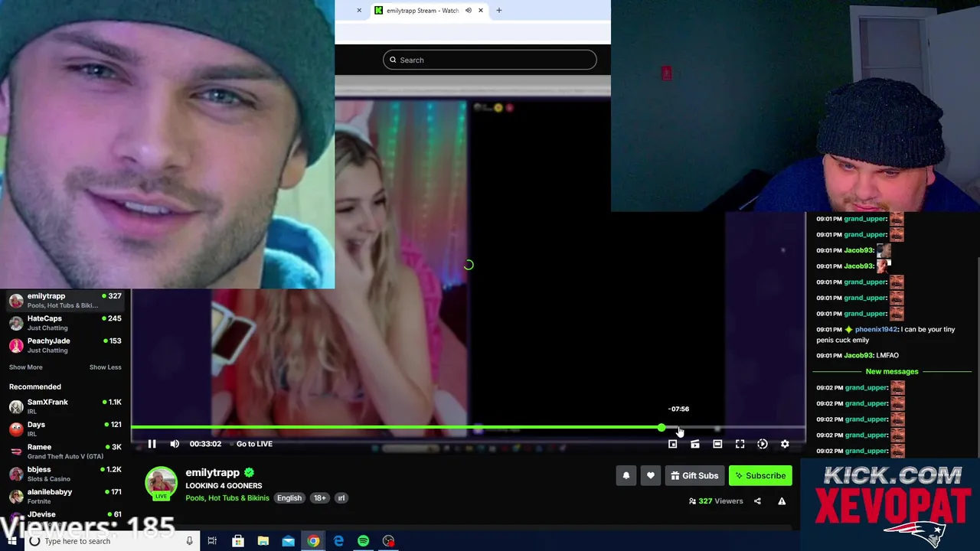This screenshot has height=551, width=980.
Task: Click Chrome icon on taskbar
Action: coord(313,541)
